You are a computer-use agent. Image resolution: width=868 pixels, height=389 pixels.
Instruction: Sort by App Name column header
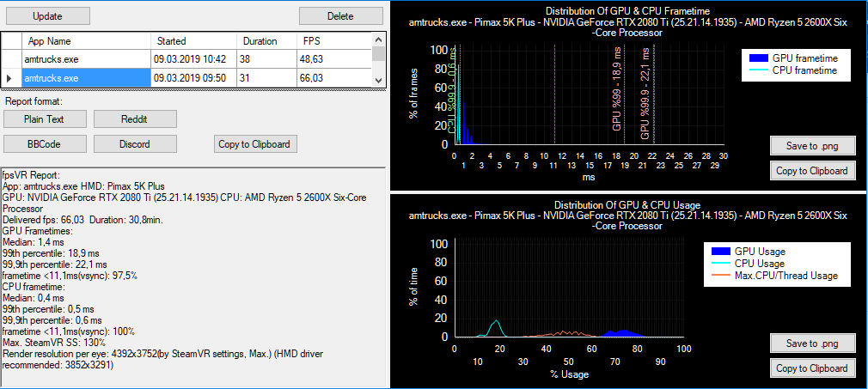coord(86,41)
